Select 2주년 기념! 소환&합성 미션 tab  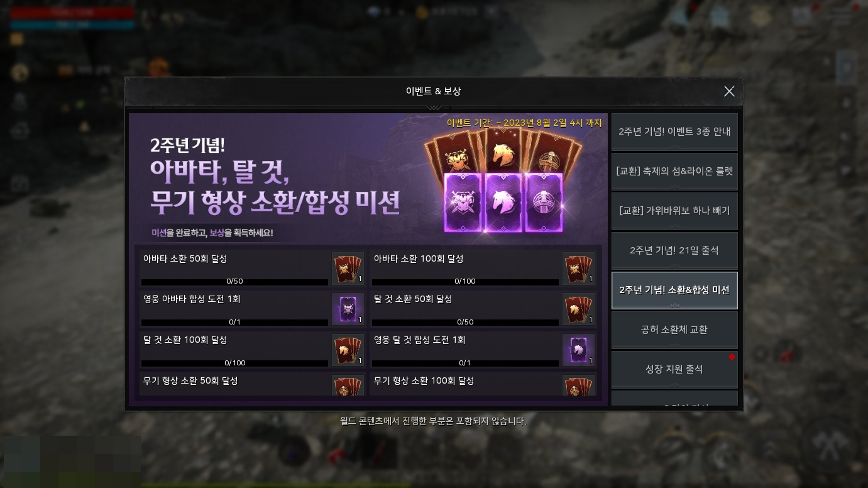pos(674,291)
